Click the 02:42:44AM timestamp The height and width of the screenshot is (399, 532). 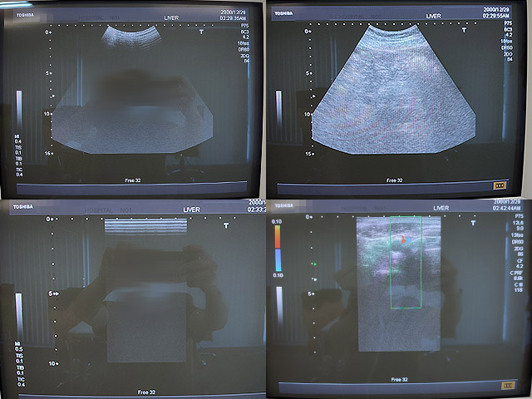click(x=506, y=209)
